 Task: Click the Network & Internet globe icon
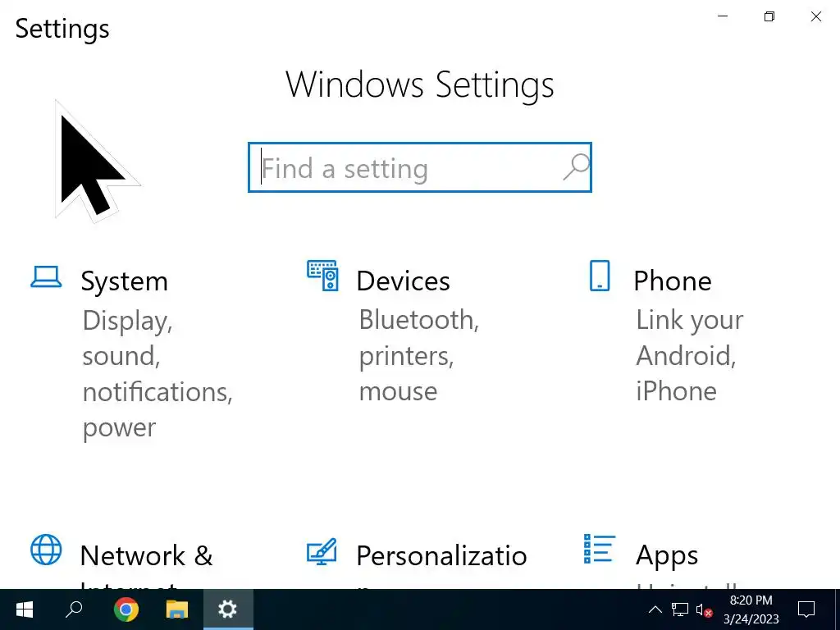point(46,550)
